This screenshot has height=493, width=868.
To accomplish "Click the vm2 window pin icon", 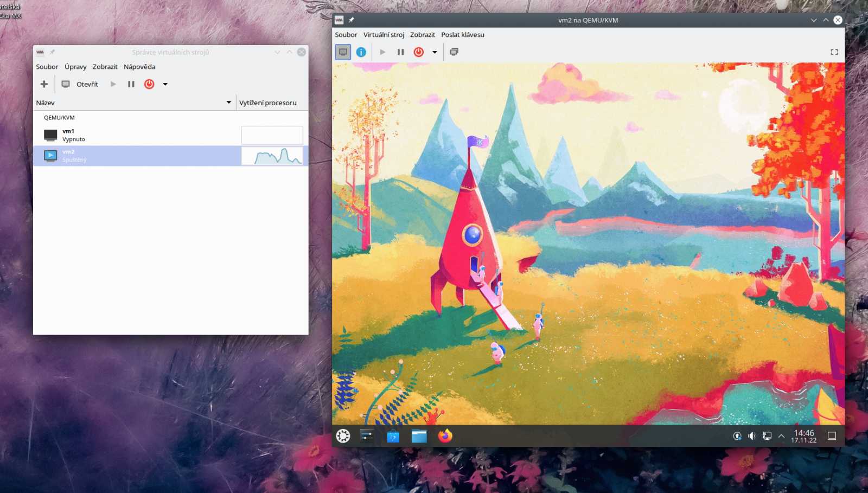I will tap(352, 20).
